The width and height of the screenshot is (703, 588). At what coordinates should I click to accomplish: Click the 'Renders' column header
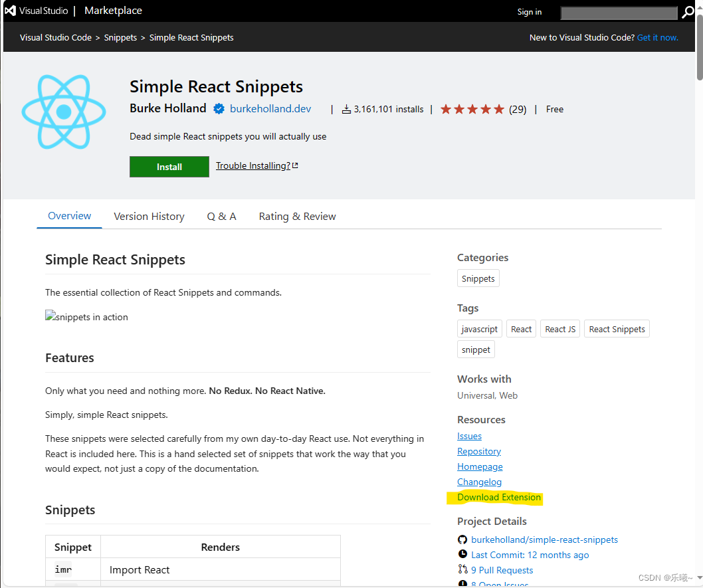[x=220, y=547]
